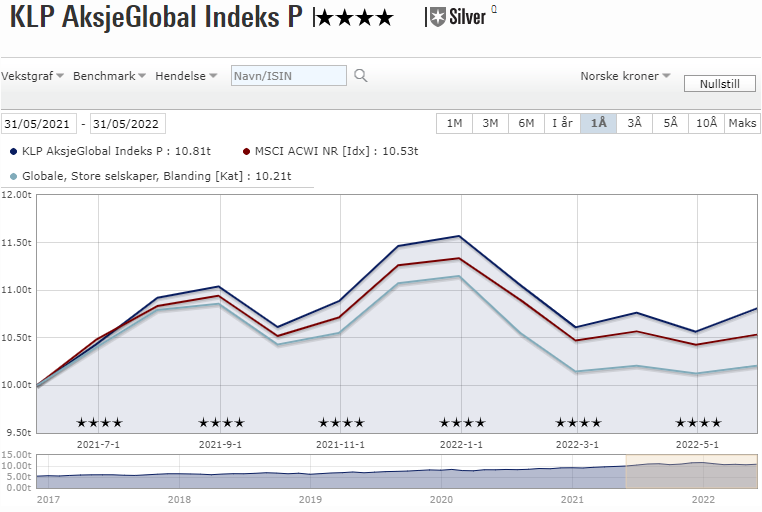762x512 pixels.
Task: Click the 2019 label in overview timeline
Action: pos(311,499)
